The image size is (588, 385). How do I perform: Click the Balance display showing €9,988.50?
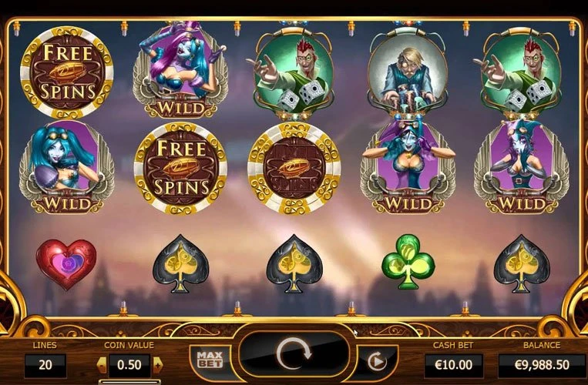[x=542, y=365]
